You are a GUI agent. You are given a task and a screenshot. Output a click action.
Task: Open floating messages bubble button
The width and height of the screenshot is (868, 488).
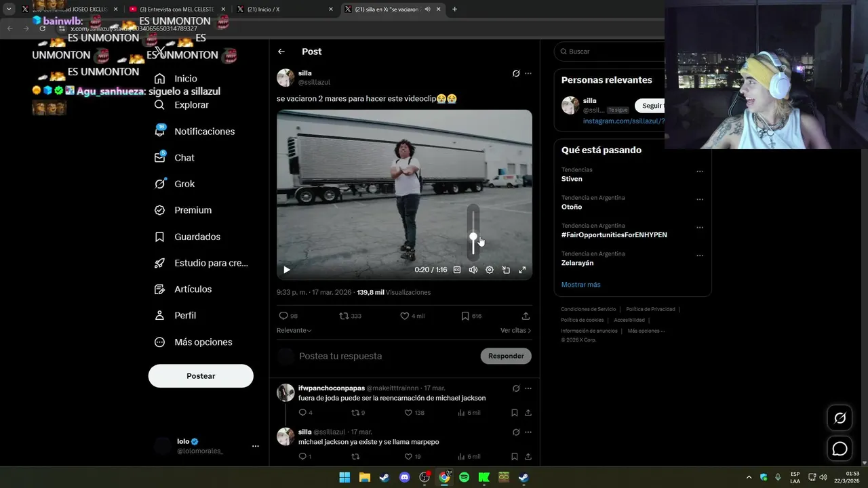coord(840,449)
